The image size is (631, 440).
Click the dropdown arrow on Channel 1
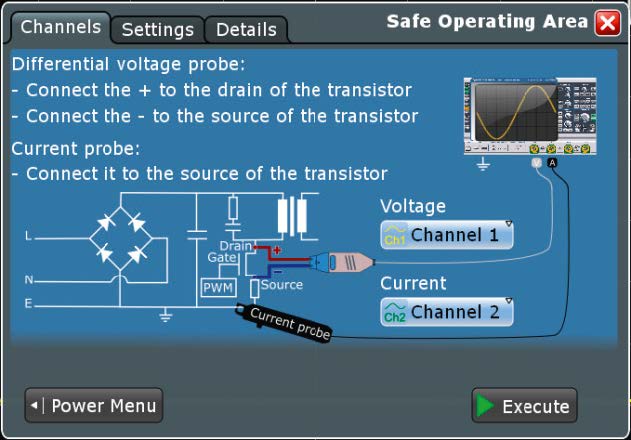508,224
